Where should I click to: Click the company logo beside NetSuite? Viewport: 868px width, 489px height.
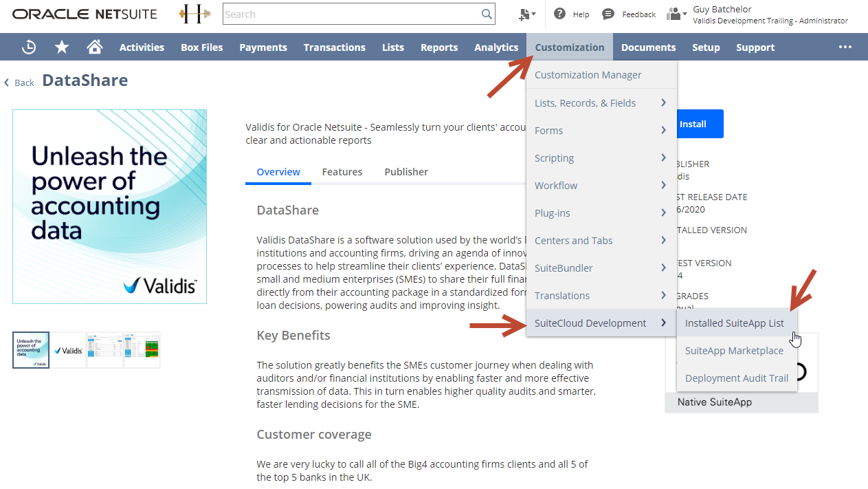194,14
